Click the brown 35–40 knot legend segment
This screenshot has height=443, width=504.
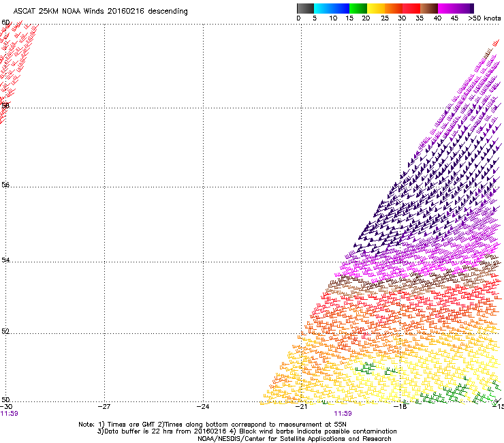pos(429,8)
